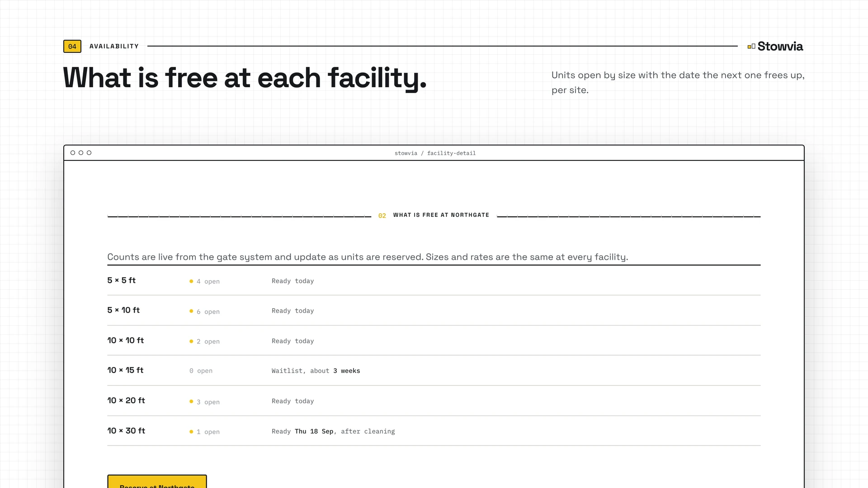Click the yellow status dot beside 4 open
The height and width of the screenshot is (488, 868).
[191, 281]
